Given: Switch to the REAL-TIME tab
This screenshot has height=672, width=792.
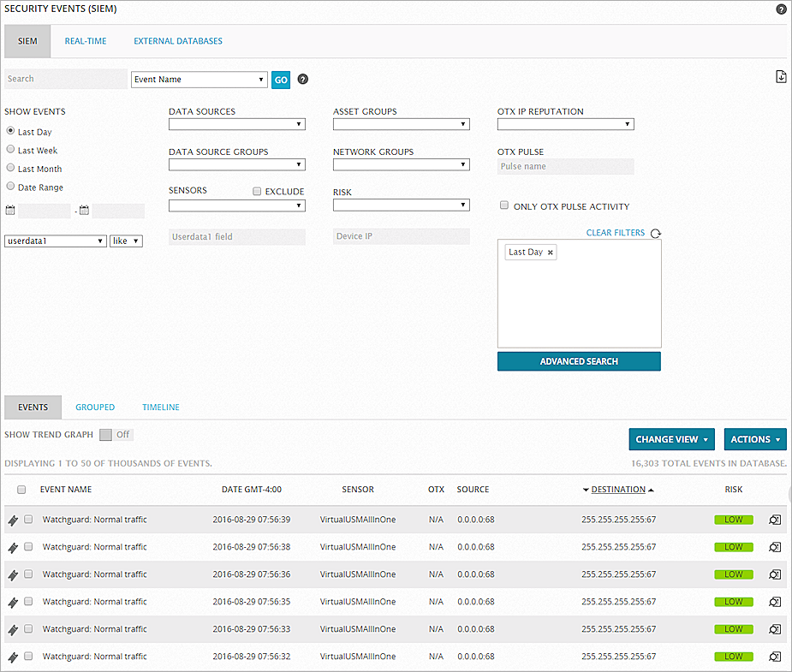Looking at the screenshot, I should 85,40.
